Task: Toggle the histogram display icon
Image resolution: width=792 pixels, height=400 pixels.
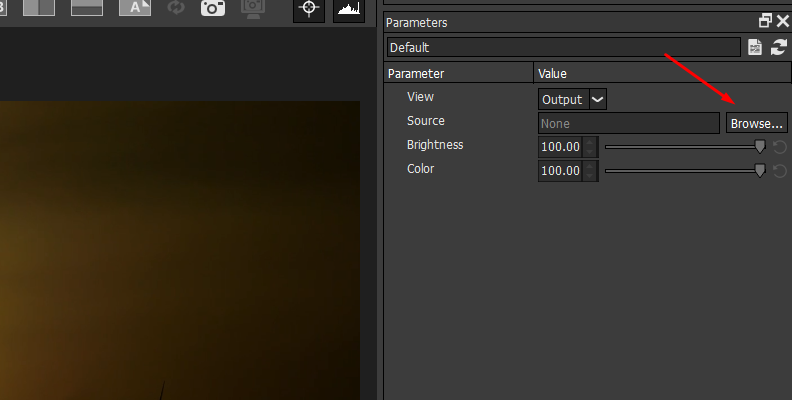Action: (x=349, y=8)
